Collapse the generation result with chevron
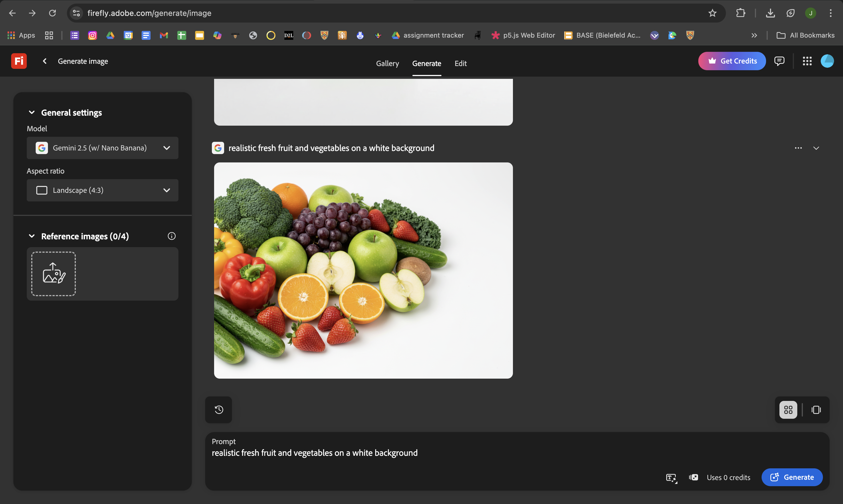This screenshot has height=504, width=843. pyautogui.click(x=816, y=148)
